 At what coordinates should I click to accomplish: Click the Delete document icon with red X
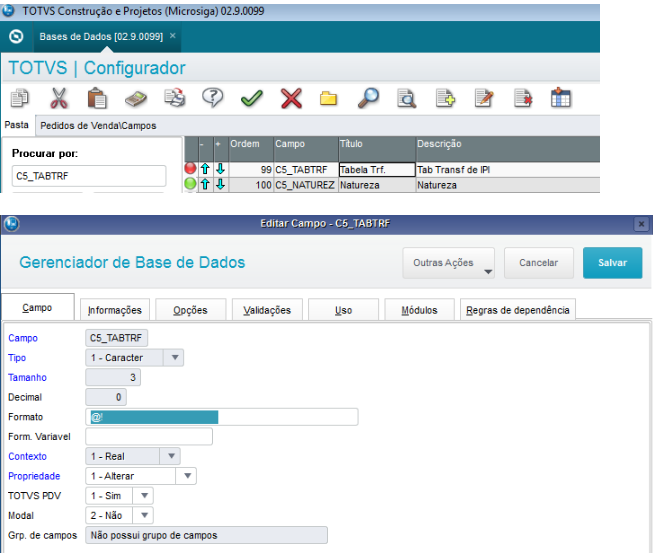tap(523, 99)
